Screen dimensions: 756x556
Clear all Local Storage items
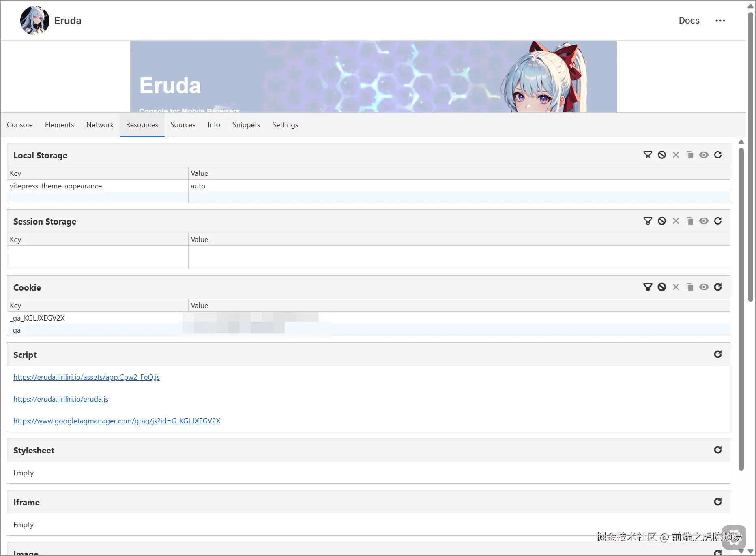click(x=662, y=155)
